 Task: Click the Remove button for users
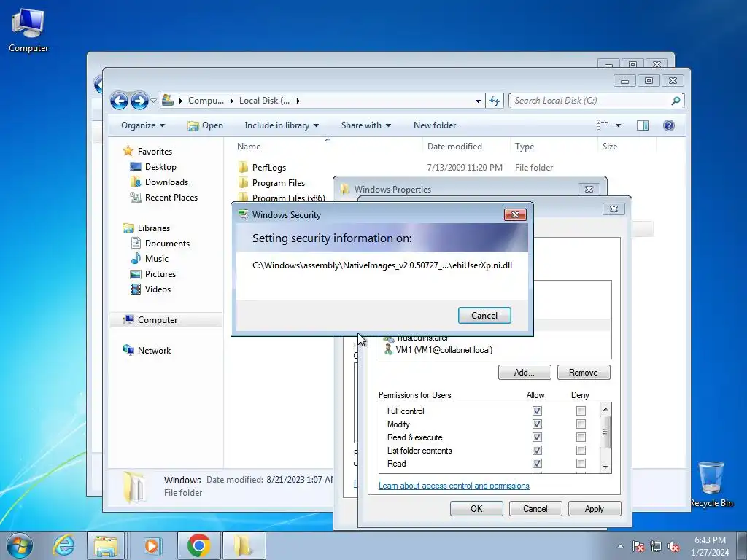(583, 373)
